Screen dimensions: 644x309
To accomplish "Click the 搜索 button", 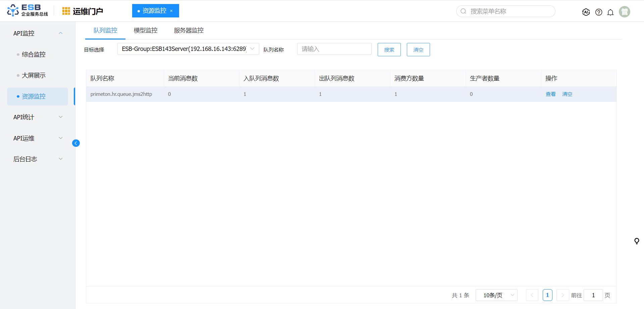I will (x=389, y=50).
